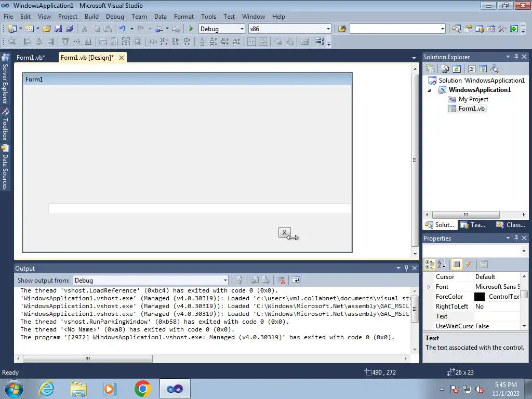Click the Start Page green arrow icon
The width and height of the screenshot is (532, 399).
pos(514,29)
